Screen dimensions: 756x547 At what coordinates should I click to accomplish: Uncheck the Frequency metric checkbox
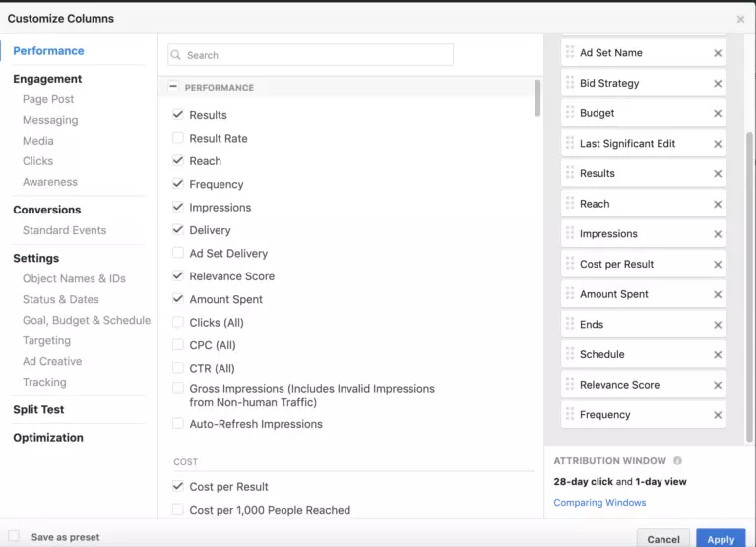[178, 184]
